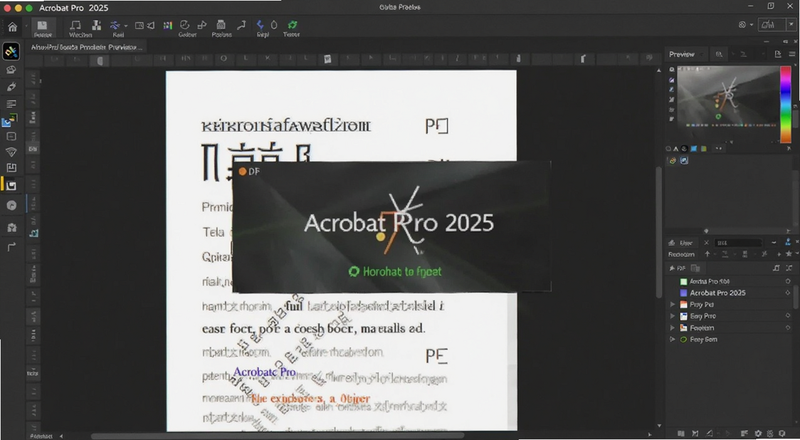Switch to the document tab ending in 'Prevvase...'
The width and height of the screenshot is (800, 440).
click(x=86, y=47)
